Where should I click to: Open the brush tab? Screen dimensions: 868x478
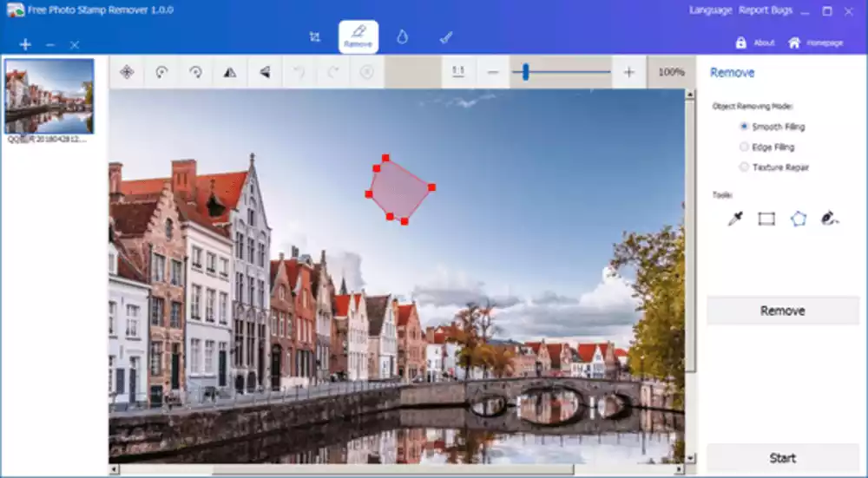(x=446, y=37)
